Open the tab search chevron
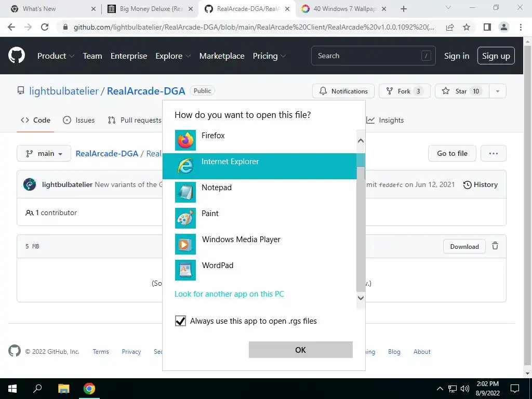This screenshot has width=532, height=399. 448,7
